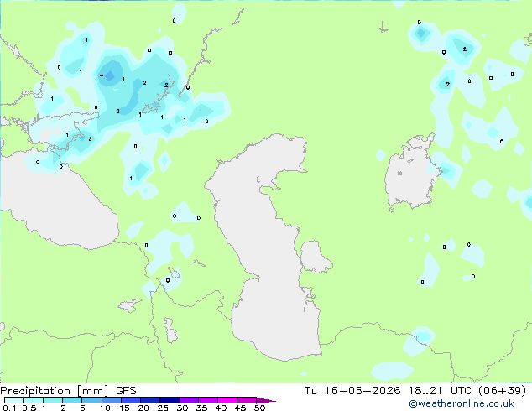The width and height of the screenshot is (532, 411).
Task: Choose the 25–30 mm navy legend swatch
Action: (170, 400)
